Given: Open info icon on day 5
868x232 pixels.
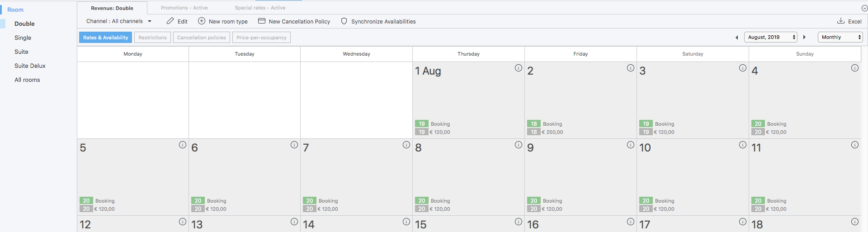Looking at the screenshot, I should pos(183,145).
